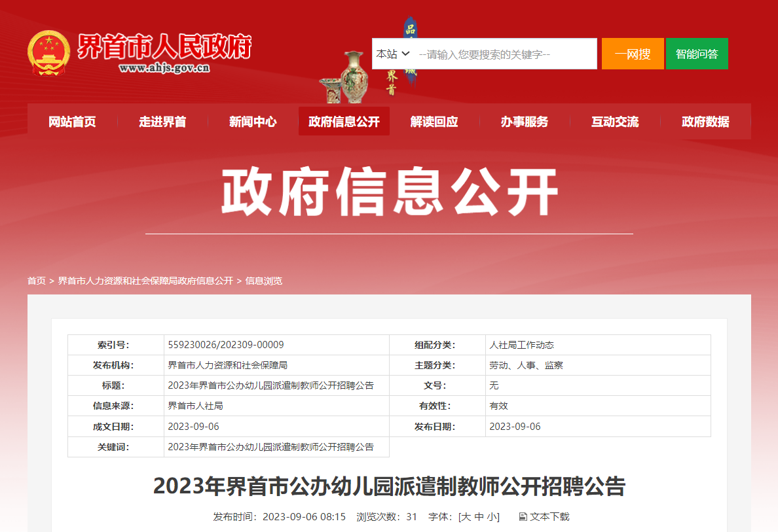The height and width of the screenshot is (532, 778).
Task: Click the search keyword input field
Action: (506, 54)
